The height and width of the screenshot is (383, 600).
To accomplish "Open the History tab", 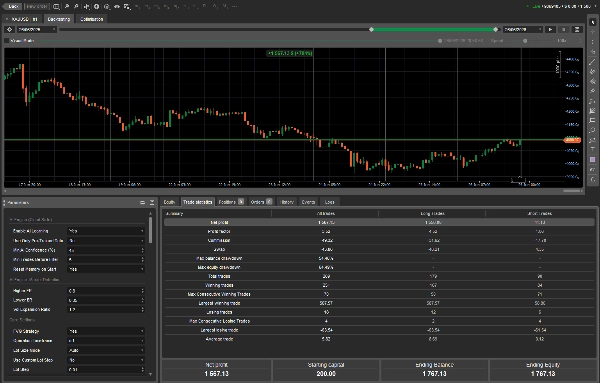I will tap(287, 202).
